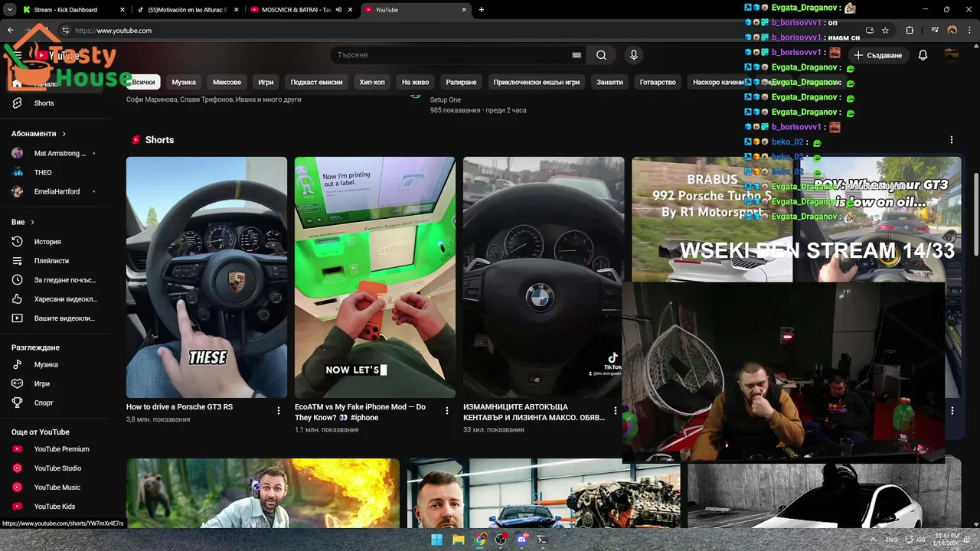Open YouTube Kids link

point(55,507)
